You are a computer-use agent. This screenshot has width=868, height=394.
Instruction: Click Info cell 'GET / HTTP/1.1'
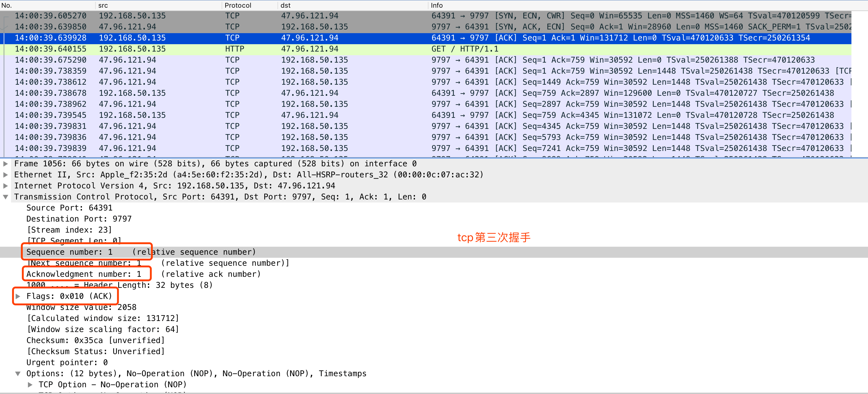pos(465,49)
